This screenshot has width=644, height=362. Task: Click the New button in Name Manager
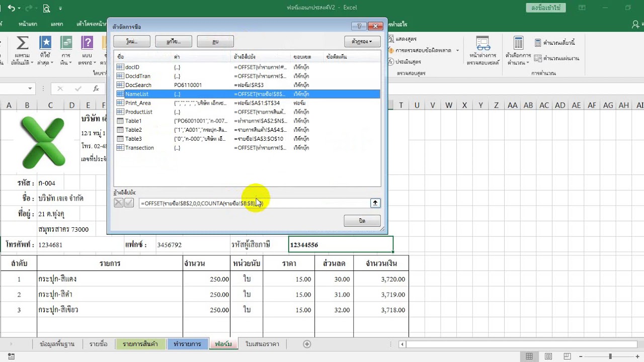132,41
